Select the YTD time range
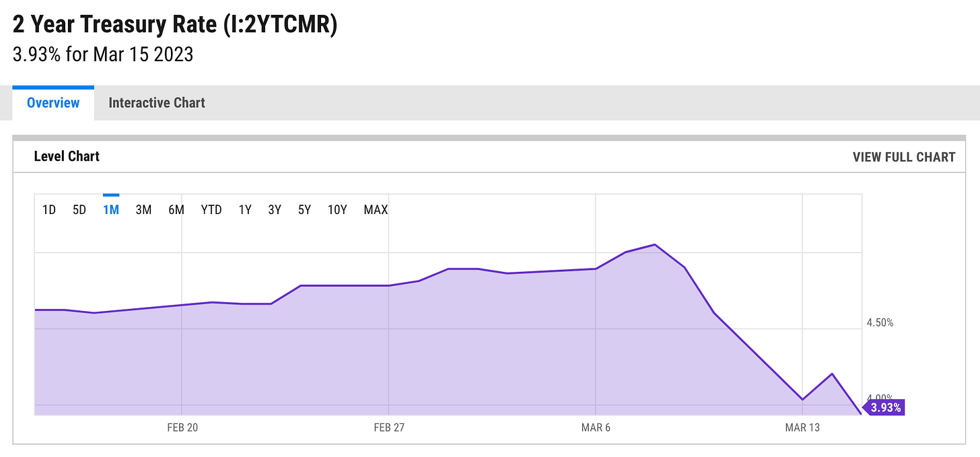The image size is (980, 457). tap(211, 209)
